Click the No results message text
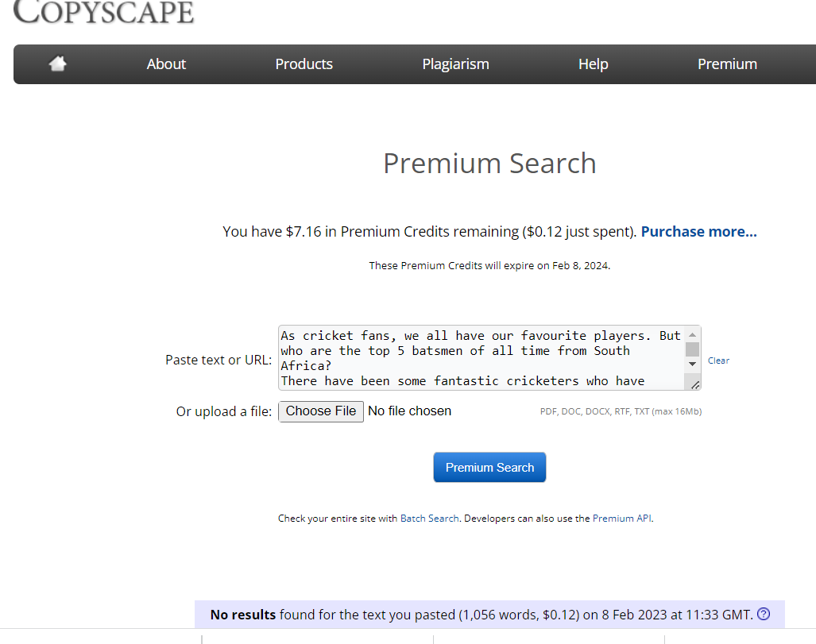 click(x=481, y=615)
